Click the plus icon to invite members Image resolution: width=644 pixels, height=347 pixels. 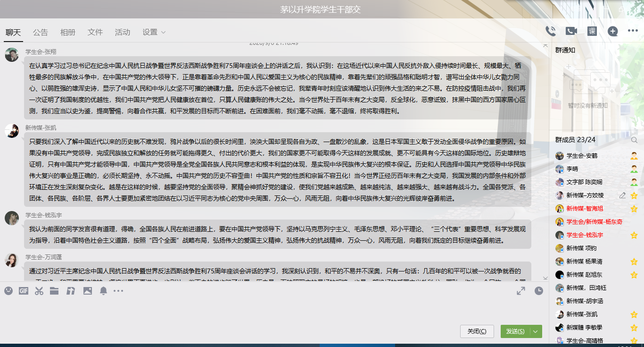coord(612,31)
